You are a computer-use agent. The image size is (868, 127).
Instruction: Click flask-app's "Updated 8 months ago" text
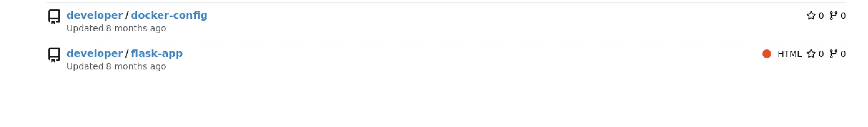[116, 67]
